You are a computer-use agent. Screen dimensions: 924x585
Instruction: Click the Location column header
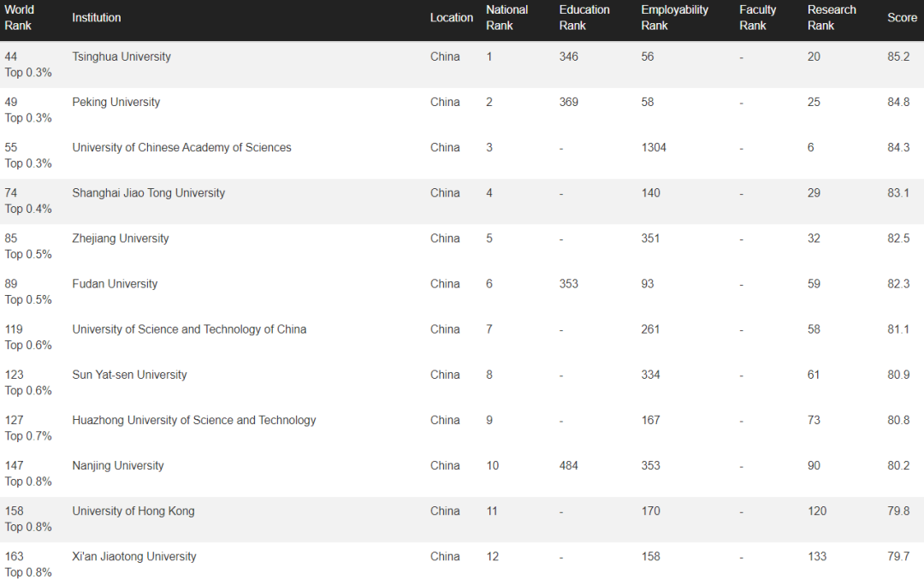pyautogui.click(x=452, y=18)
